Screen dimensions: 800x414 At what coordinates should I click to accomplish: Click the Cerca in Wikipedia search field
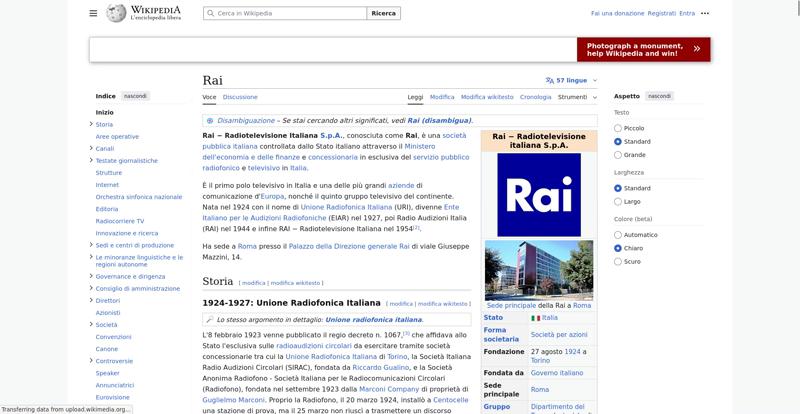(x=285, y=13)
